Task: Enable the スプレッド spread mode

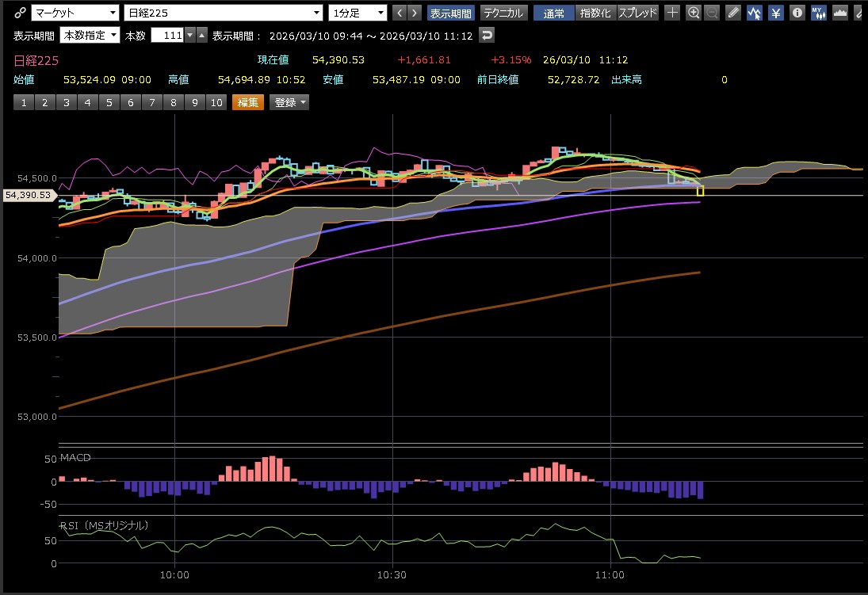Action: tap(637, 13)
